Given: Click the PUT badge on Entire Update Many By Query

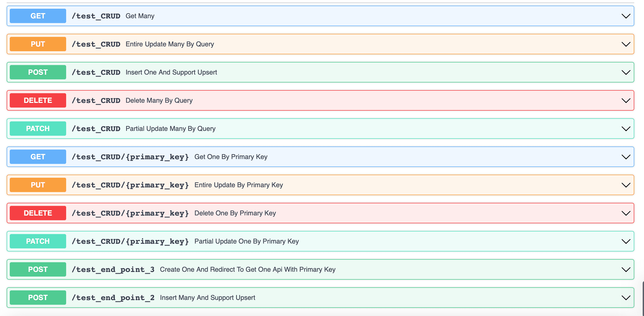Looking at the screenshot, I should point(38,44).
